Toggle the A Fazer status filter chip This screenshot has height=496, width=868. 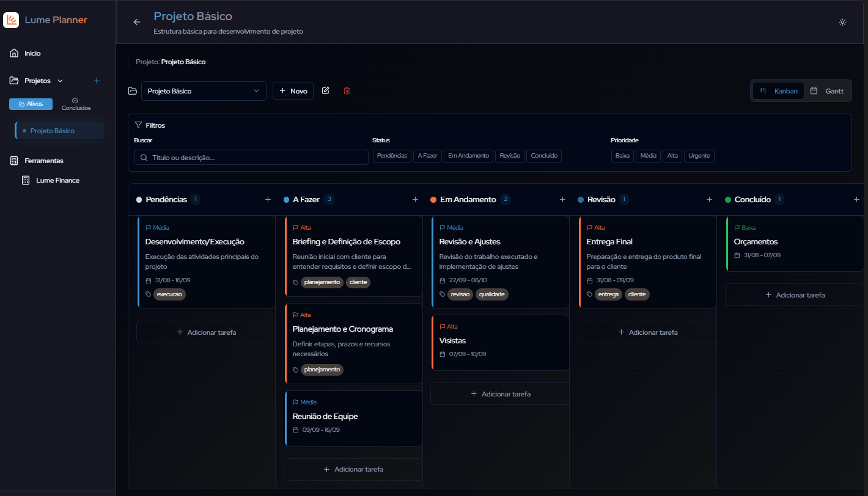427,156
